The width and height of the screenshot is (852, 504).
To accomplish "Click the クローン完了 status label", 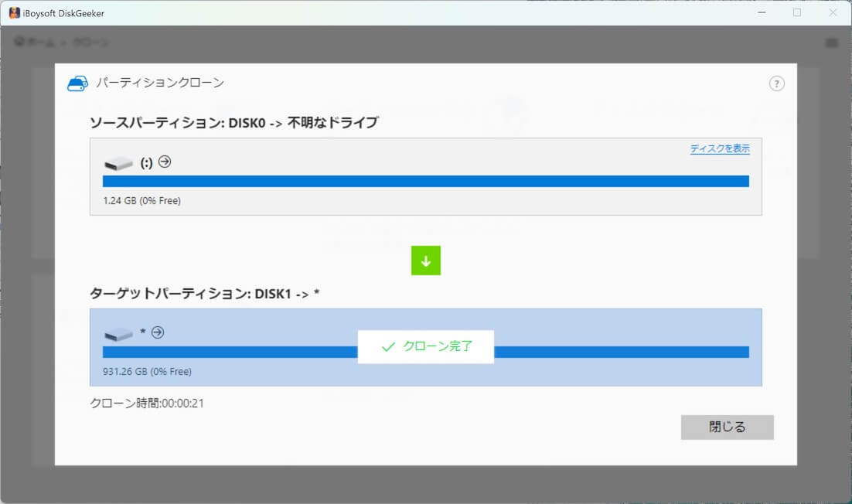I will [426, 346].
